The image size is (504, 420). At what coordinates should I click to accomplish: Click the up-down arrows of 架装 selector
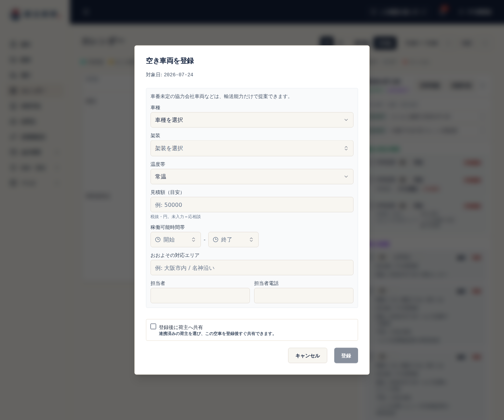tap(346, 148)
